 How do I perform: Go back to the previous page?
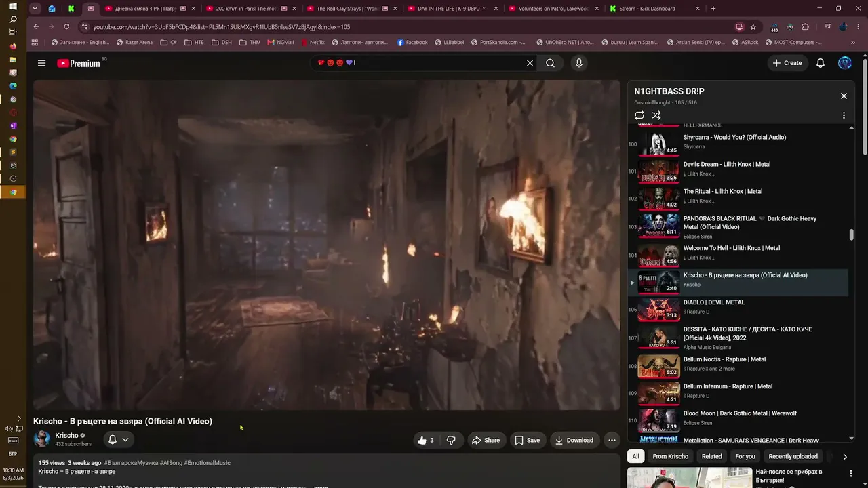[x=36, y=26]
